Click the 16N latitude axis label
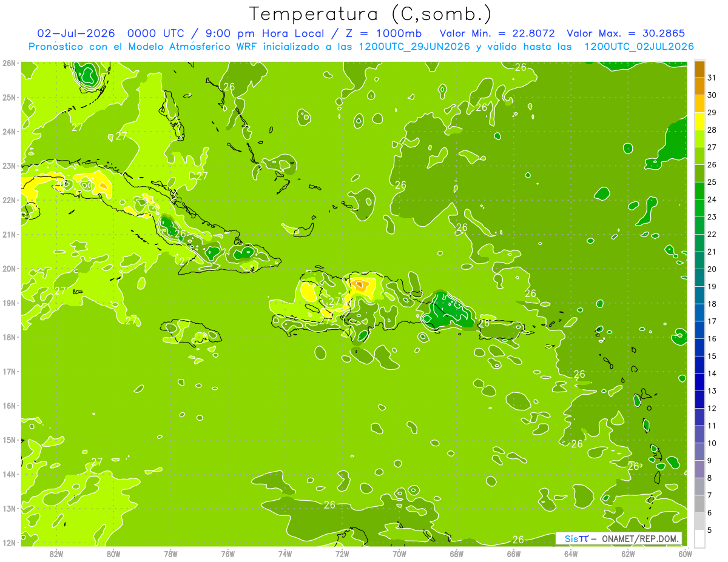The image size is (728, 562). (9, 406)
